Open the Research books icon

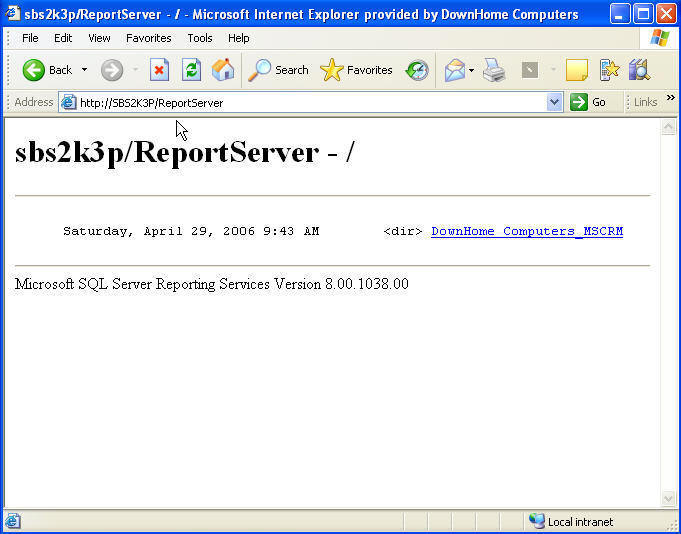point(639,70)
